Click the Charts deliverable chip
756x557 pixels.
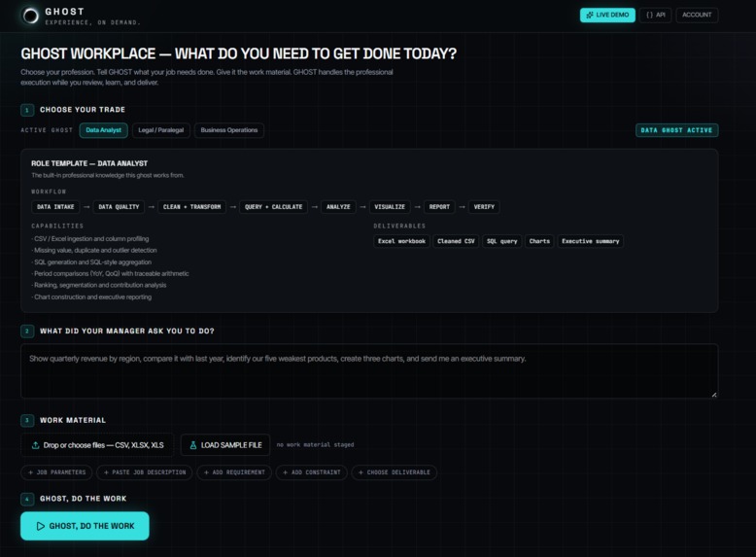coord(539,241)
